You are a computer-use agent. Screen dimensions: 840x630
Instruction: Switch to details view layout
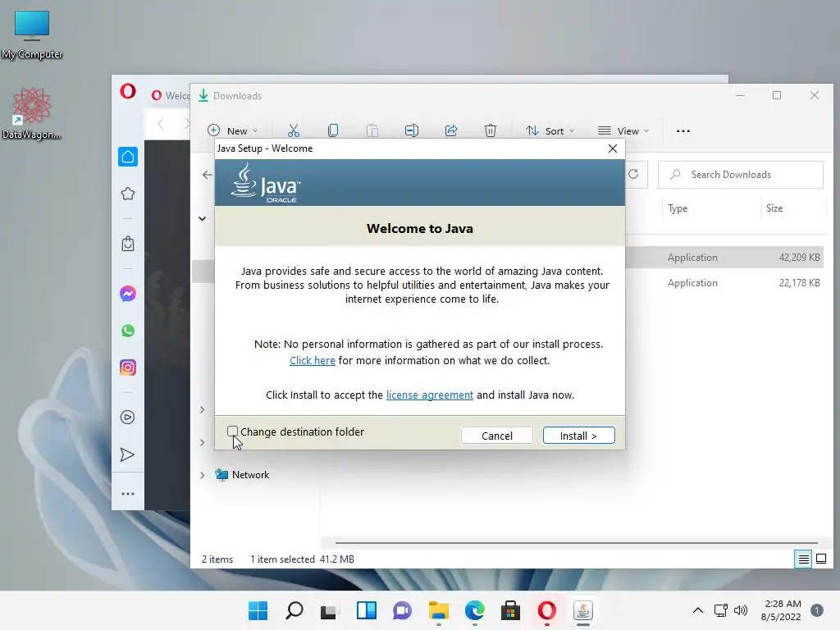pos(804,559)
